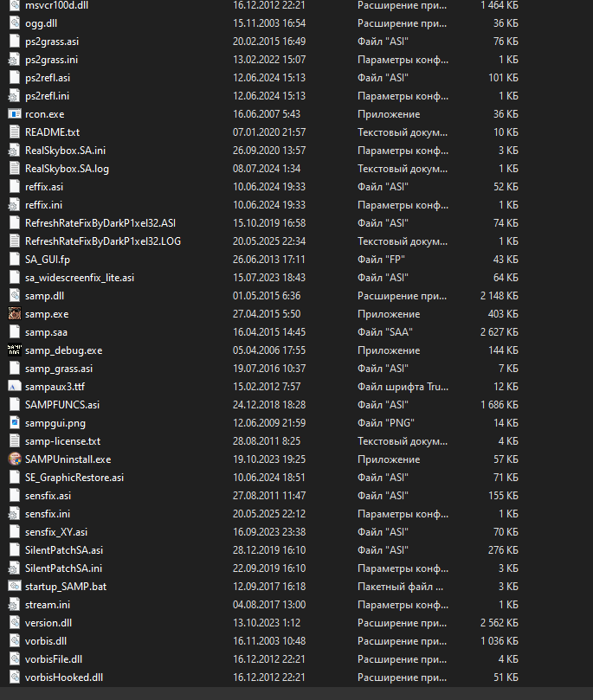Select the ps2grass.asi file
The image size is (593, 700).
coord(53,42)
